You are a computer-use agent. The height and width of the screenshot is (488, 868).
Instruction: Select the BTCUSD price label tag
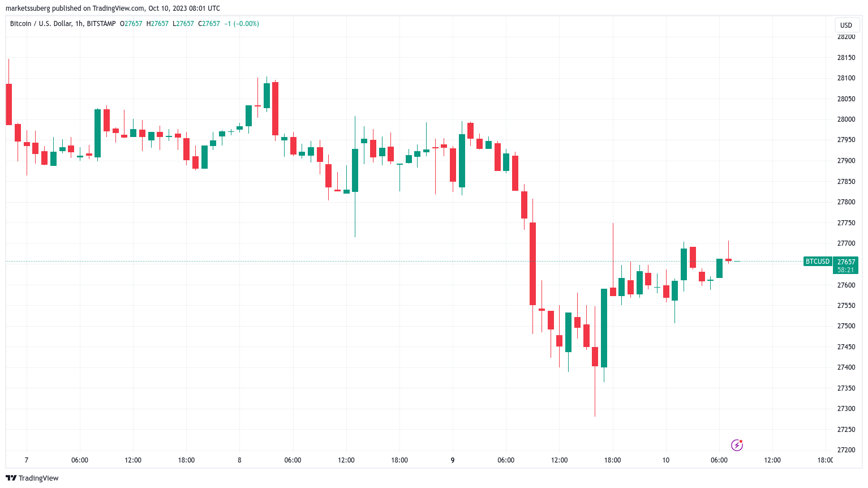click(818, 262)
